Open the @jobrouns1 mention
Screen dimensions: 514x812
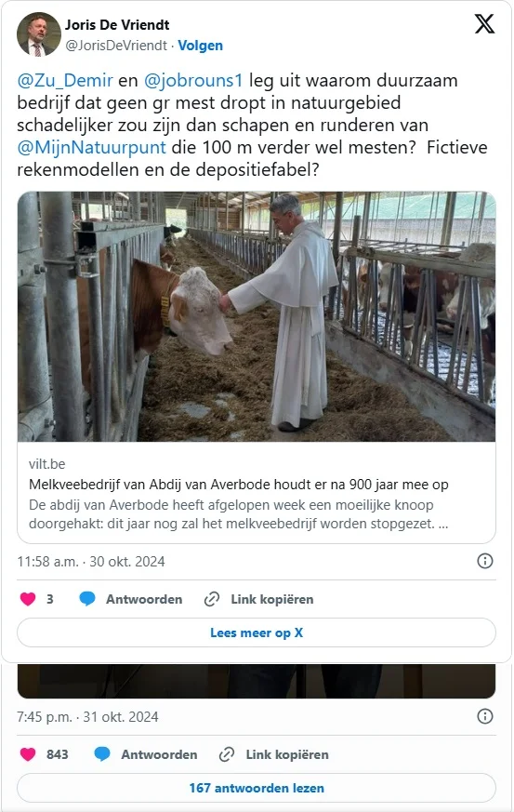pyautogui.click(x=193, y=81)
